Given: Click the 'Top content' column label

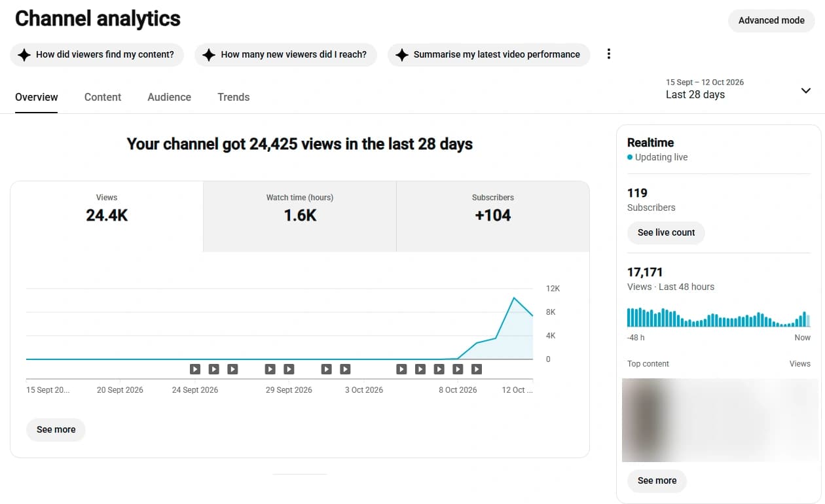Looking at the screenshot, I should point(648,364).
